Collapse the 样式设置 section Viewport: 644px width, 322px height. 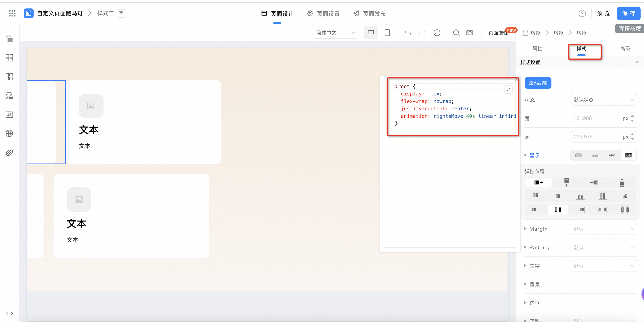point(638,62)
